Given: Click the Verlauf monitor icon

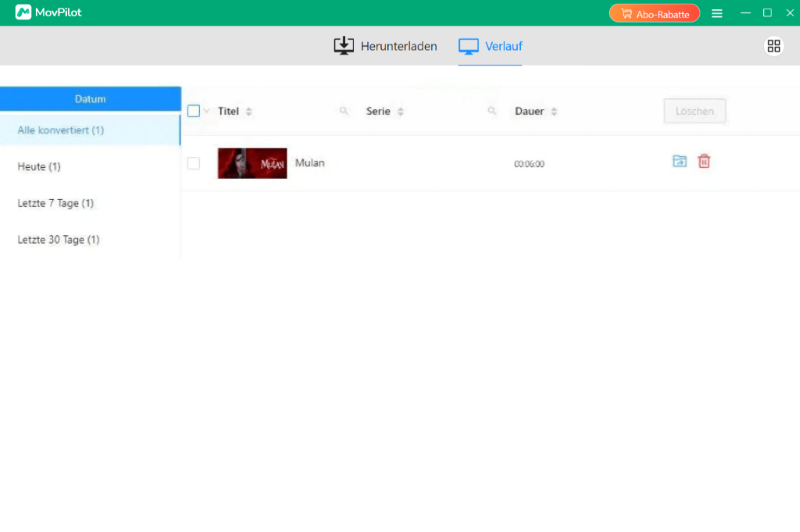Looking at the screenshot, I should coord(468,46).
